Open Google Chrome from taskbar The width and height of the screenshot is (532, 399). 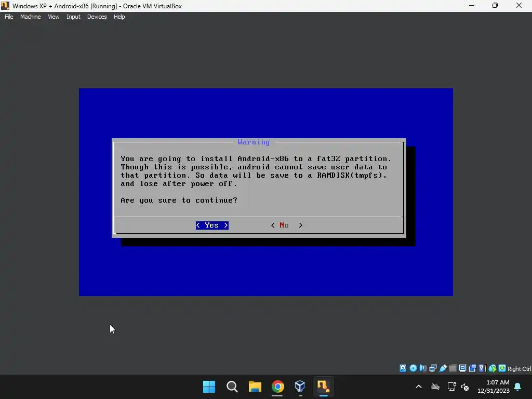[277, 387]
